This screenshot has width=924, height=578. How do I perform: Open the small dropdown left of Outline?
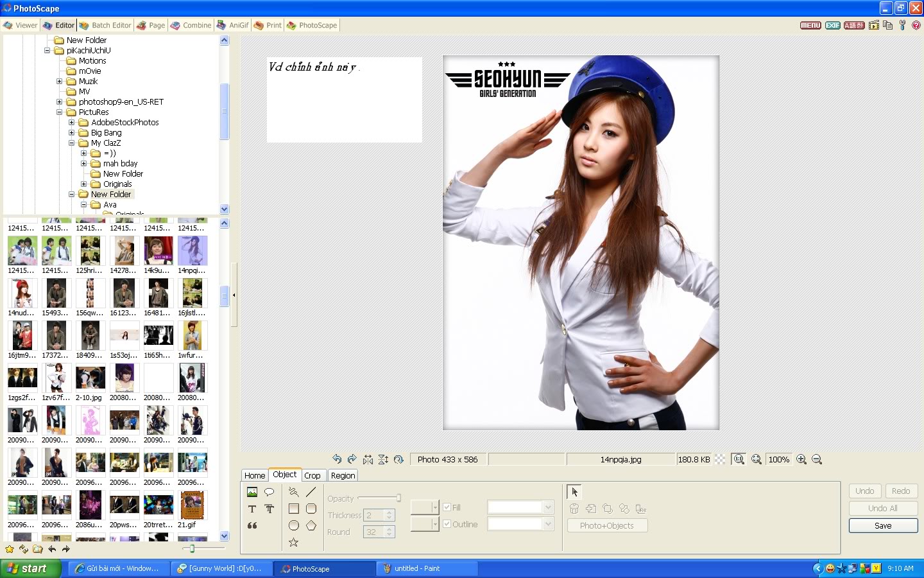[425, 524]
